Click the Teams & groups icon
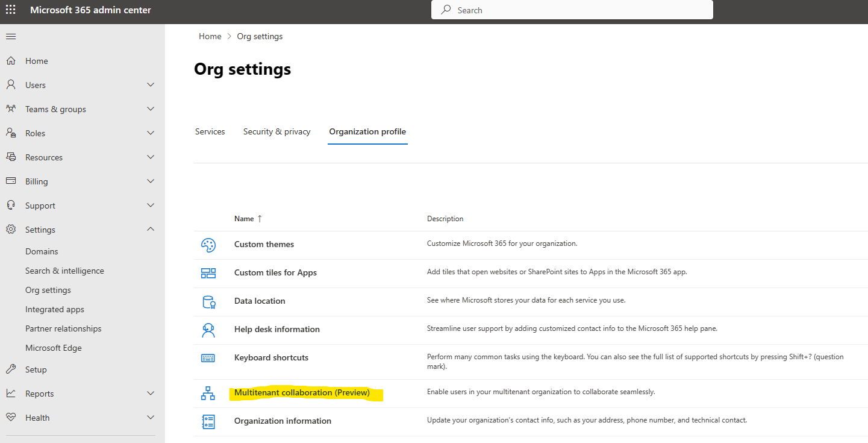The image size is (868, 443). tap(11, 109)
